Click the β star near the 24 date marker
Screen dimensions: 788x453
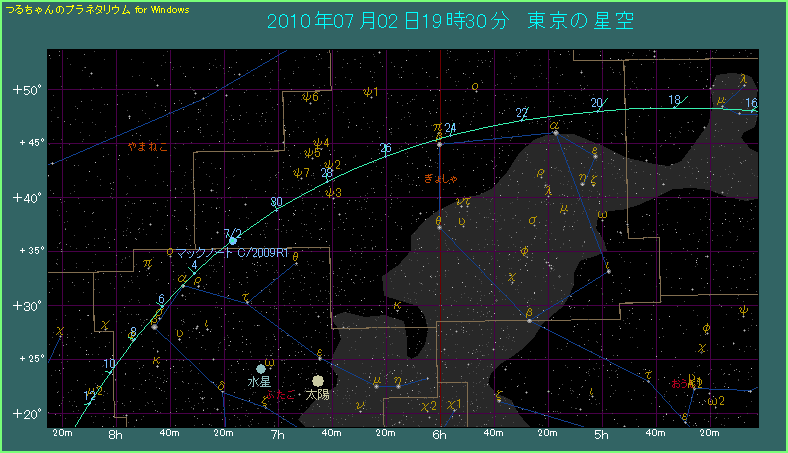pos(439,144)
